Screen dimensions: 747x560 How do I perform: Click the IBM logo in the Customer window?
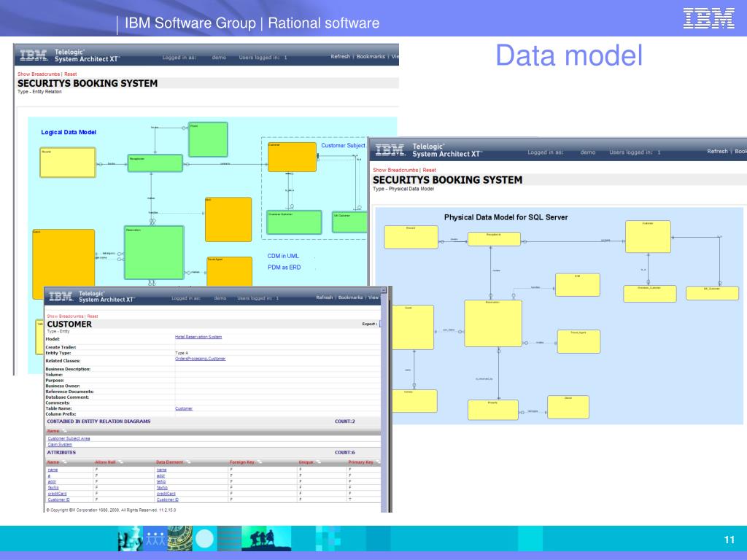coord(61,296)
